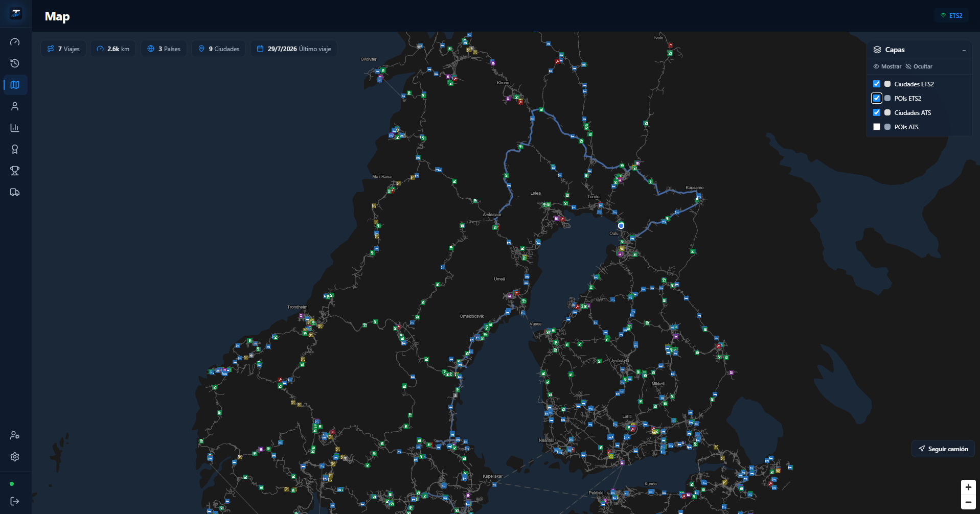Click the Luleå city label on map
980x514 pixels.
tap(535, 193)
